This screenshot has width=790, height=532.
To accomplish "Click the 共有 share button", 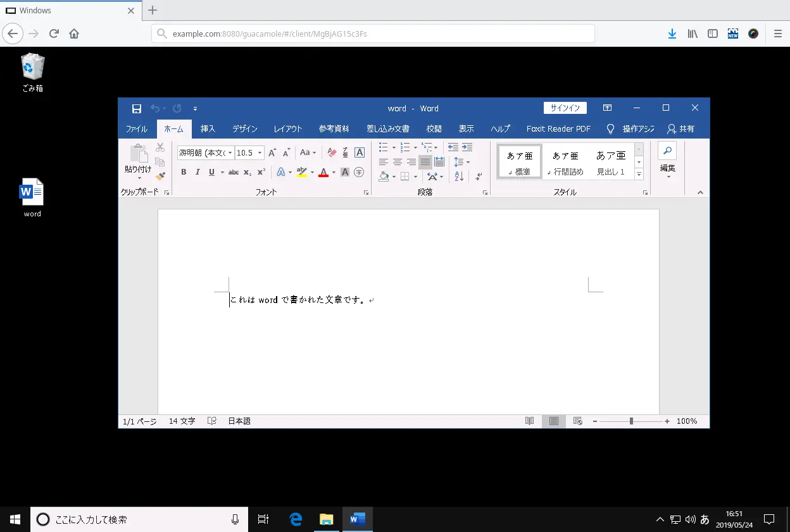I will pos(681,128).
